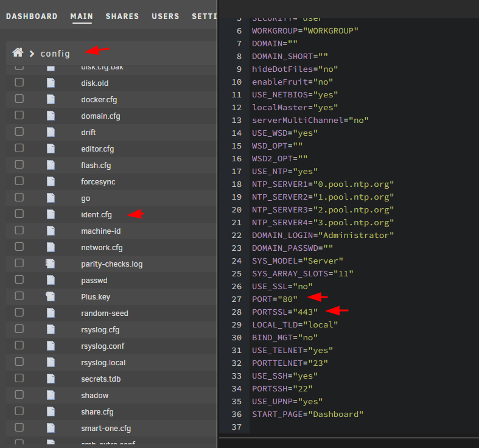Place cursor on PORT="80" line in editor
The height and width of the screenshot is (448, 479).
(x=274, y=299)
